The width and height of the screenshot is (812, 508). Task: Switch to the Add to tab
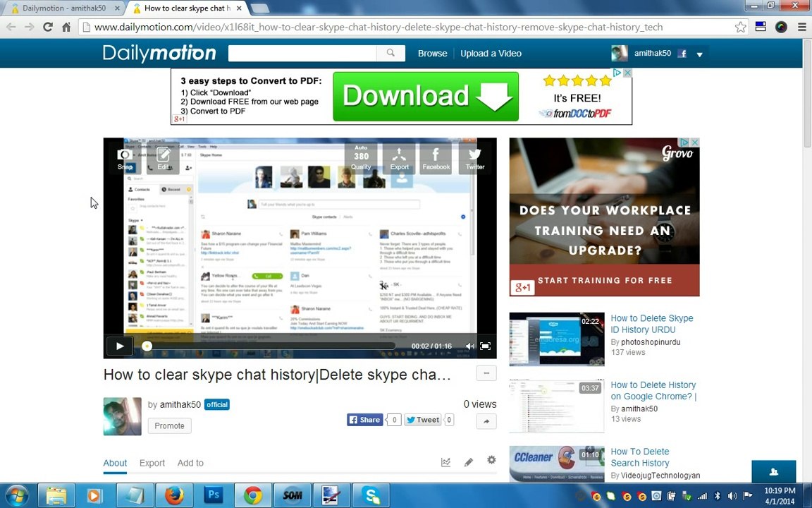coord(190,463)
